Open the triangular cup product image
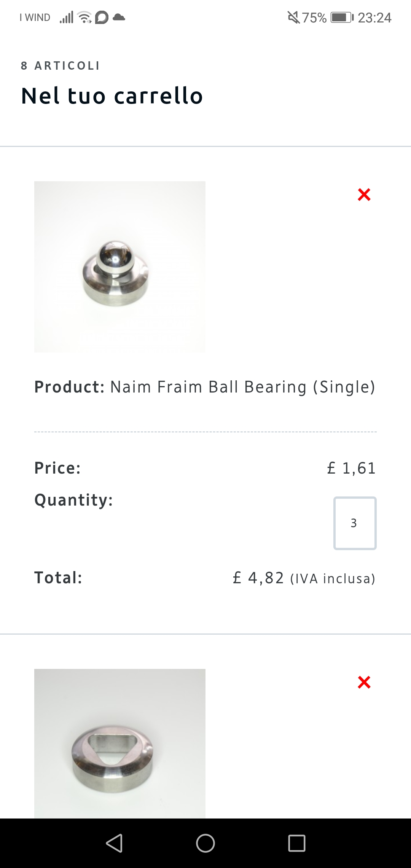The height and width of the screenshot is (868, 411). [x=120, y=744]
